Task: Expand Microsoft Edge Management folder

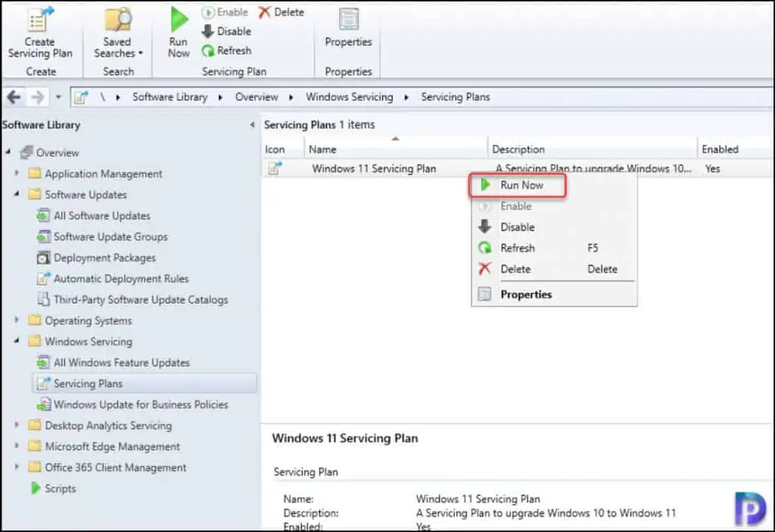Action: pyautogui.click(x=17, y=446)
